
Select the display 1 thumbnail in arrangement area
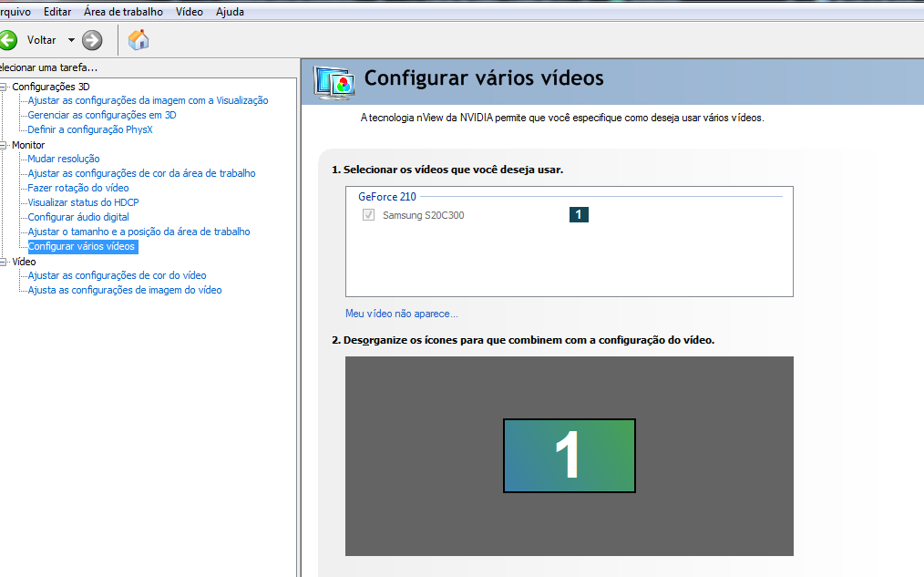(570, 456)
